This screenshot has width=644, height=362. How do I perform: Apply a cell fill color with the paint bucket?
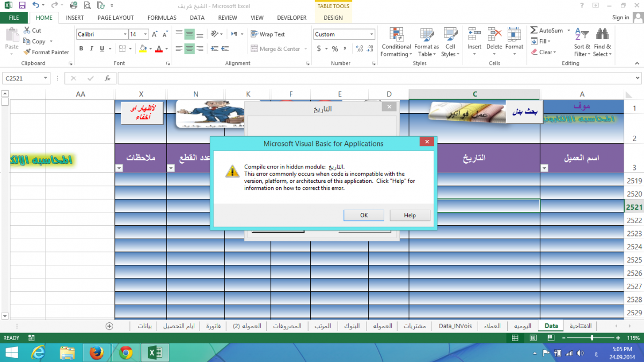point(143,49)
